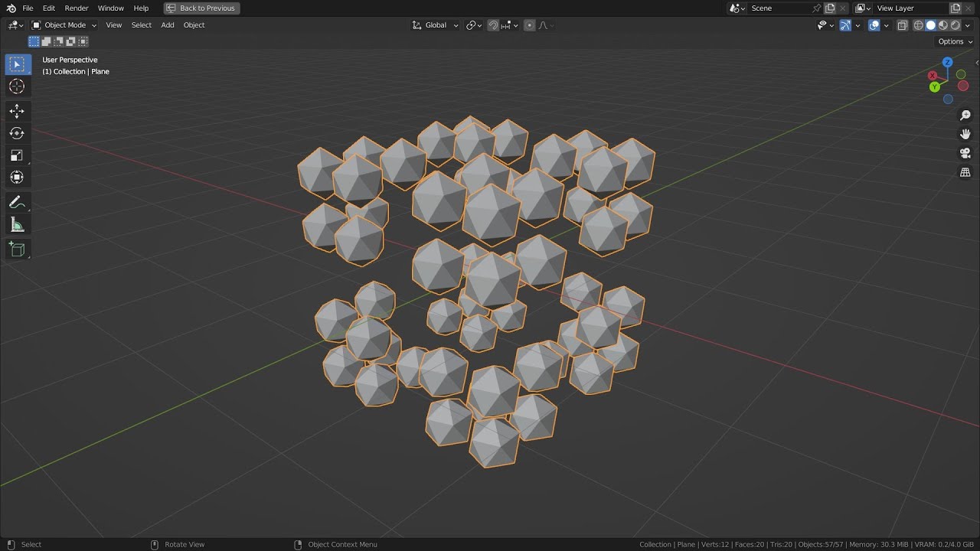Click the Blender logo icon
The height and width of the screenshot is (551, 980).
11,8
